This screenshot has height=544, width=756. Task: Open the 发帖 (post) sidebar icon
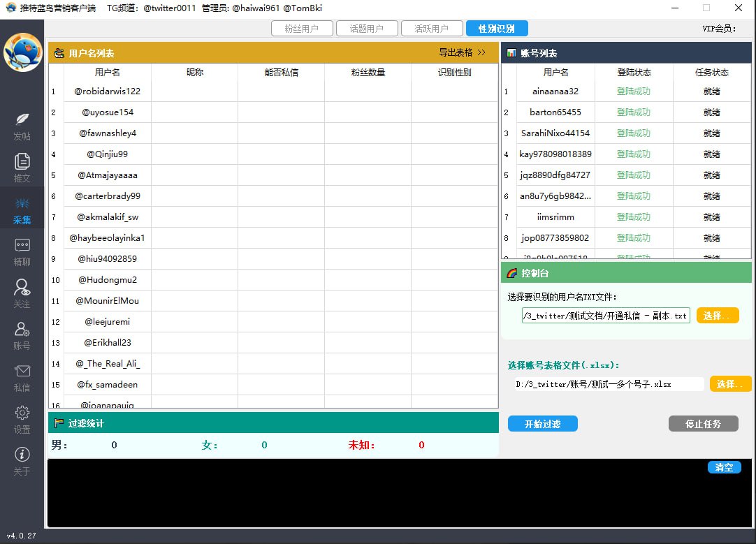(x=22, y=119)
